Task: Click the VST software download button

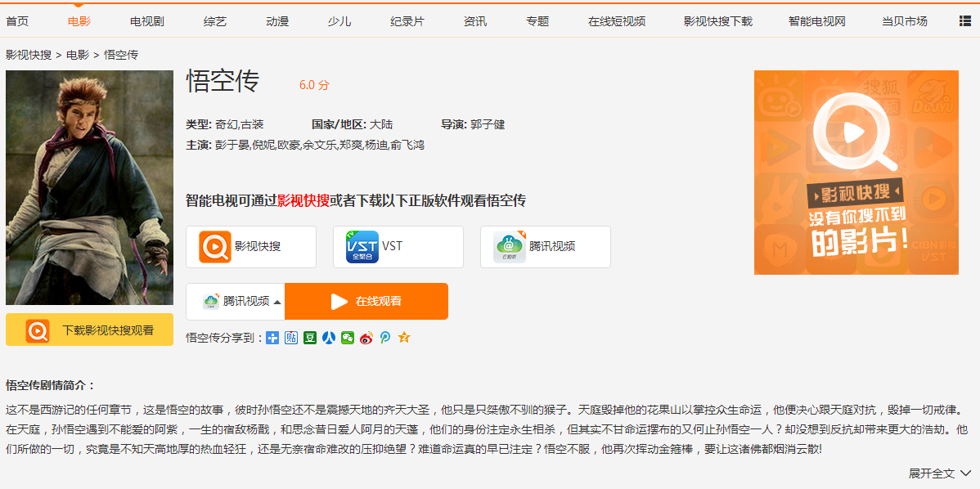Action: 398,247
